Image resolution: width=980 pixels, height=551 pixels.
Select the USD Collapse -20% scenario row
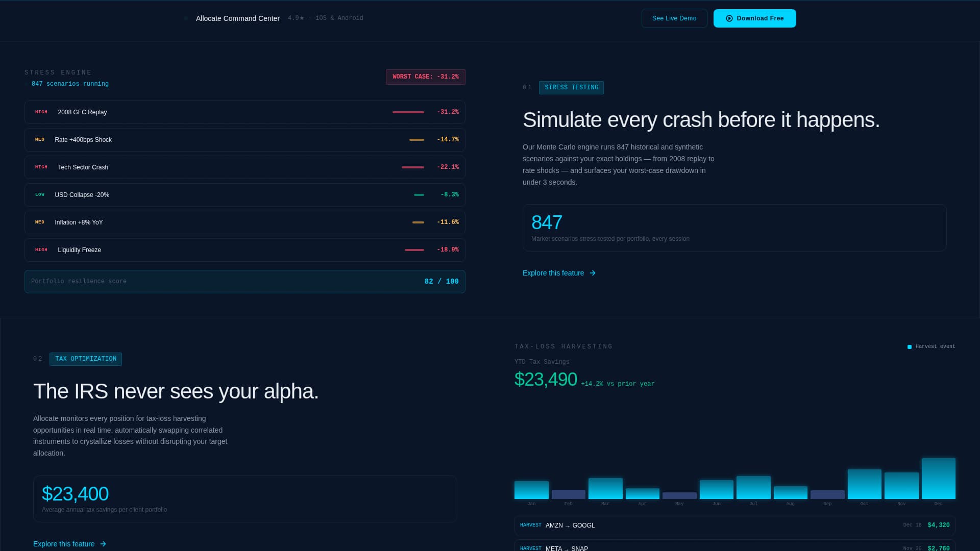pyautogui.click(x=245, y=195)
